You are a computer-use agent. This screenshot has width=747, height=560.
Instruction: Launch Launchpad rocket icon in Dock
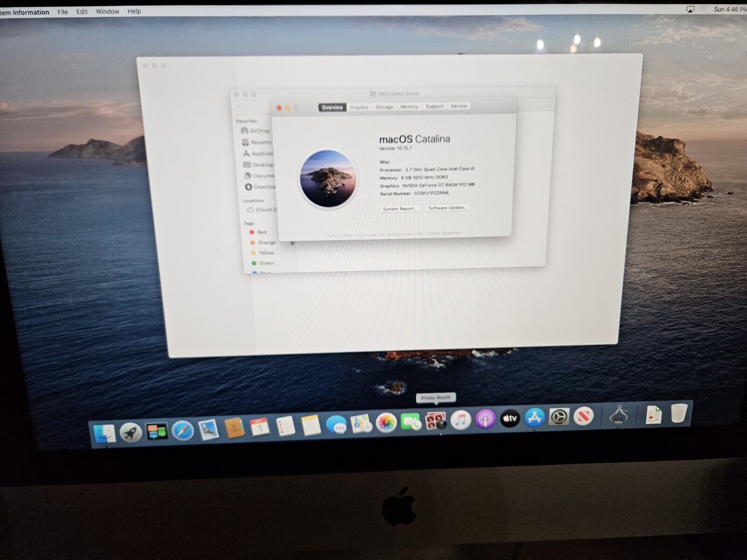[131, 433]
